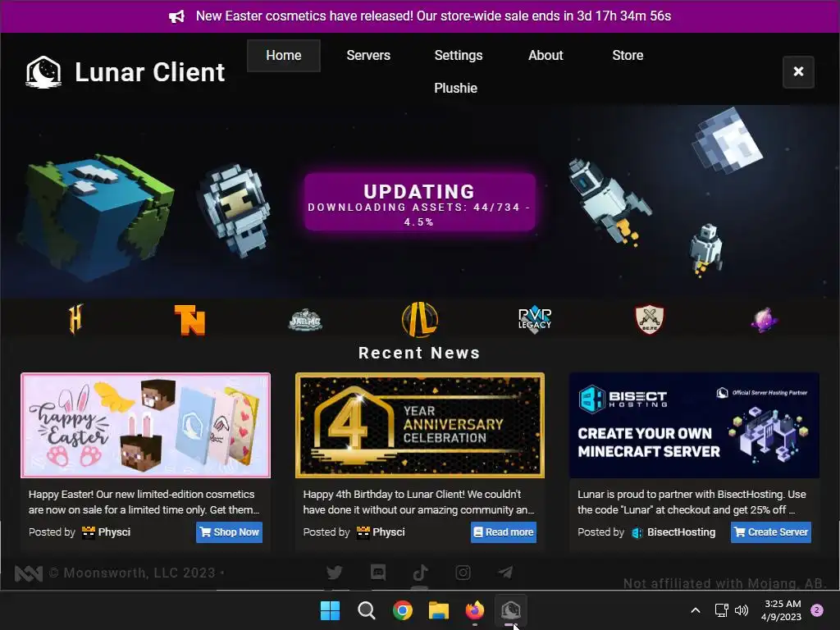This screenshot has width=840, height=630.
Task: Open Windows taskbar search
Action: point(367,610)
